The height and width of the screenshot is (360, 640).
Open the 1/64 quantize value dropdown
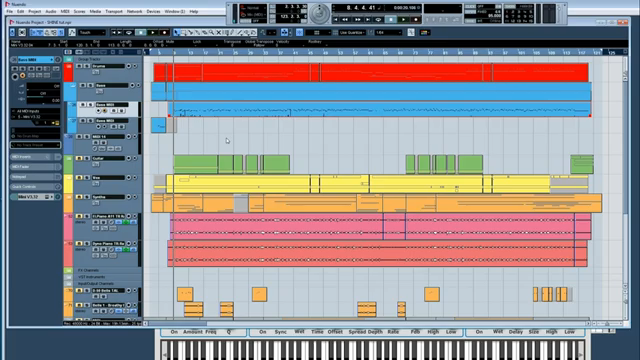388,33
